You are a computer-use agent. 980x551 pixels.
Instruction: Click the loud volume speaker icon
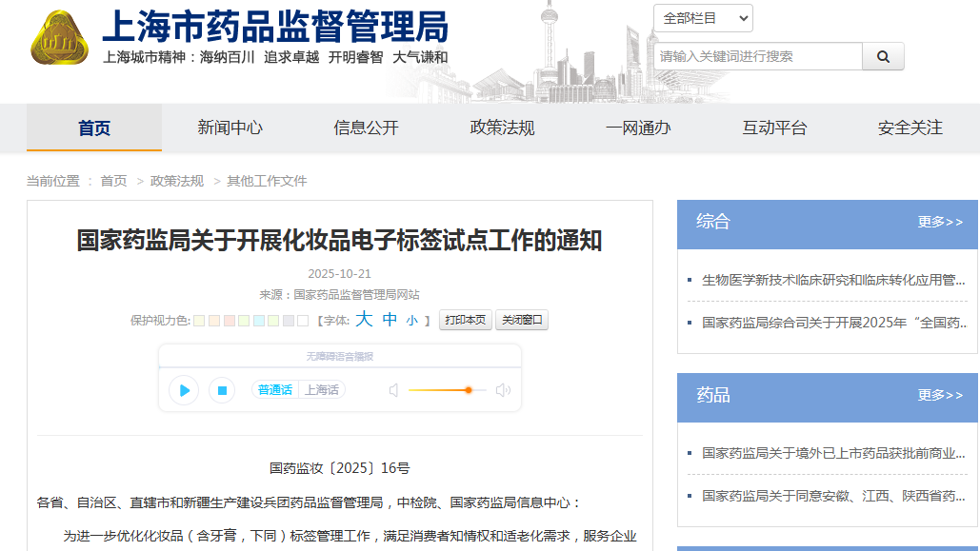coord(503,390)
